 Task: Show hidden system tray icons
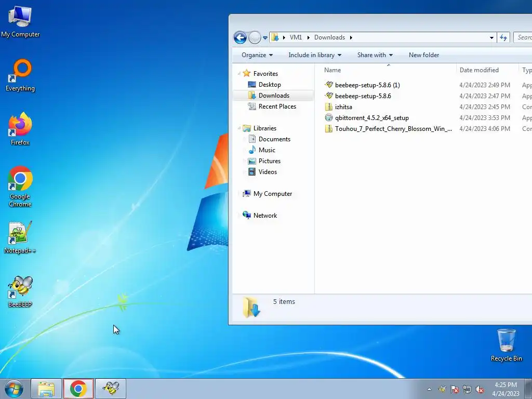click(x=429, y=389)
